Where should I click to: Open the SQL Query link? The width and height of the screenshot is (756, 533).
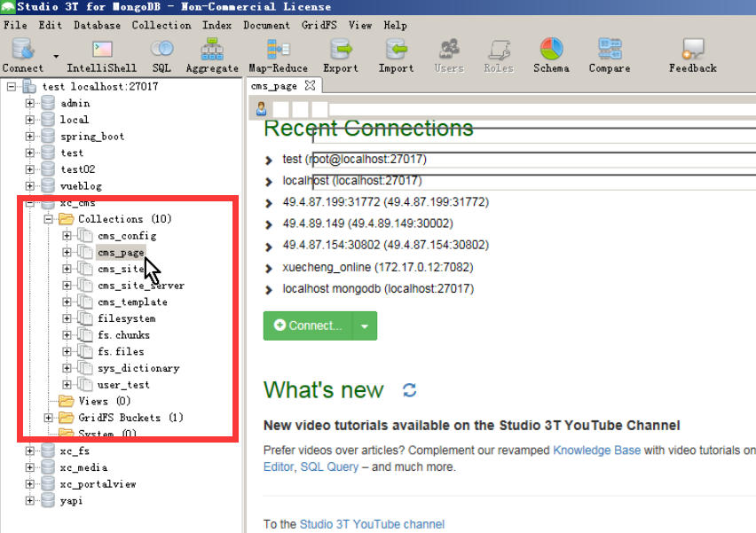(329, 467)
